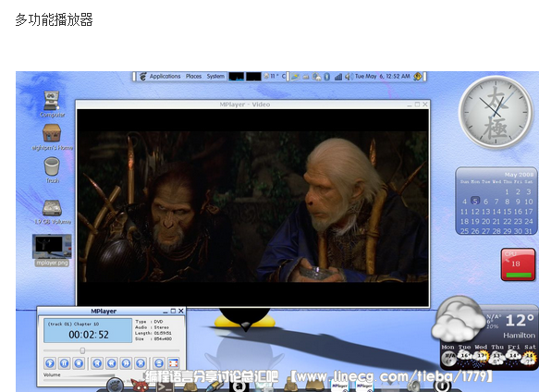Screen dimensions: 539x392
Task: Click the red CPU meter widget
Action: [518, 264]
